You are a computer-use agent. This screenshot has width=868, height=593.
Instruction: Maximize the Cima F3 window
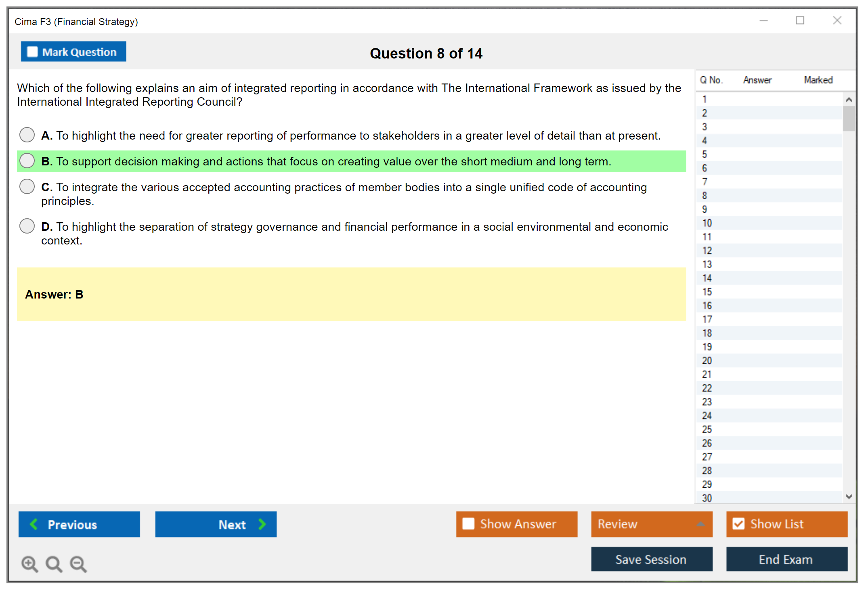(x=800, y=21)
